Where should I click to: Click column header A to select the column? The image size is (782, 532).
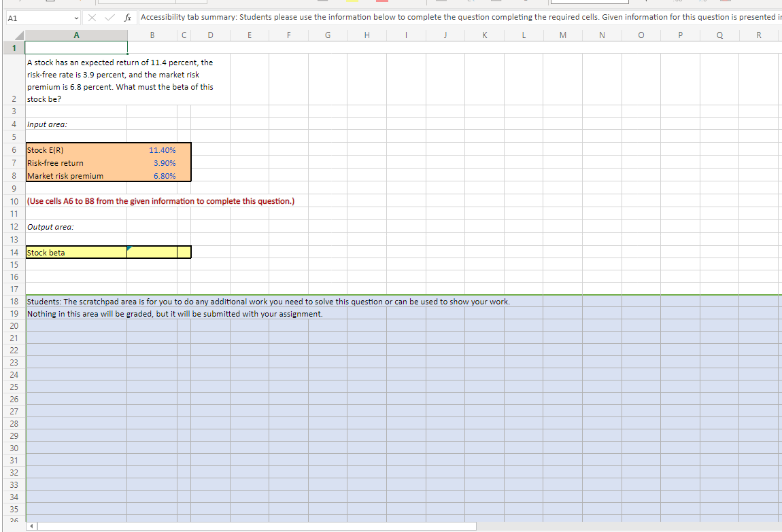pos(76,35)
